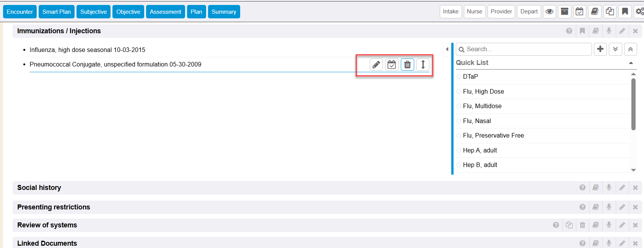This screenshot has width=644, height=248.
Task: Click the microphone icon in Immunizations / Injections header
Action: click(x=609, y=31)
